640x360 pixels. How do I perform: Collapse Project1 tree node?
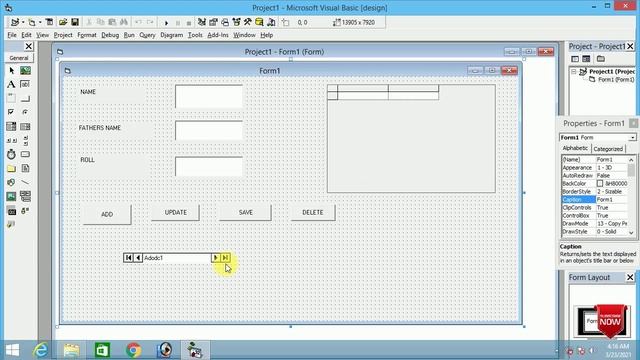click(574, 71)
